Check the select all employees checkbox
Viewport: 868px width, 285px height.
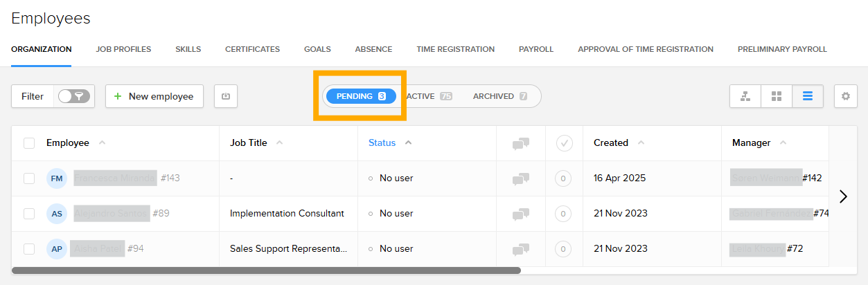29,143
